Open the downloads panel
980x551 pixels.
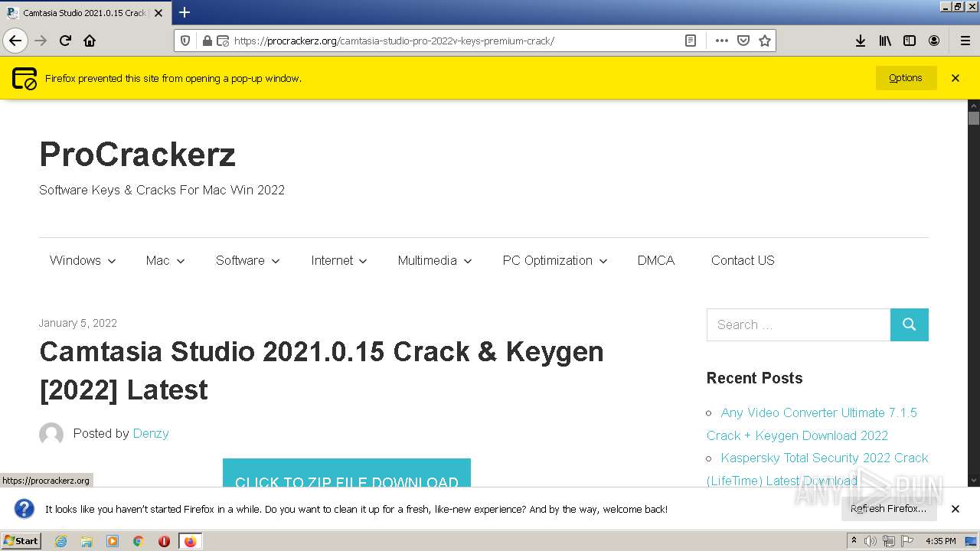tap(861, 41)
